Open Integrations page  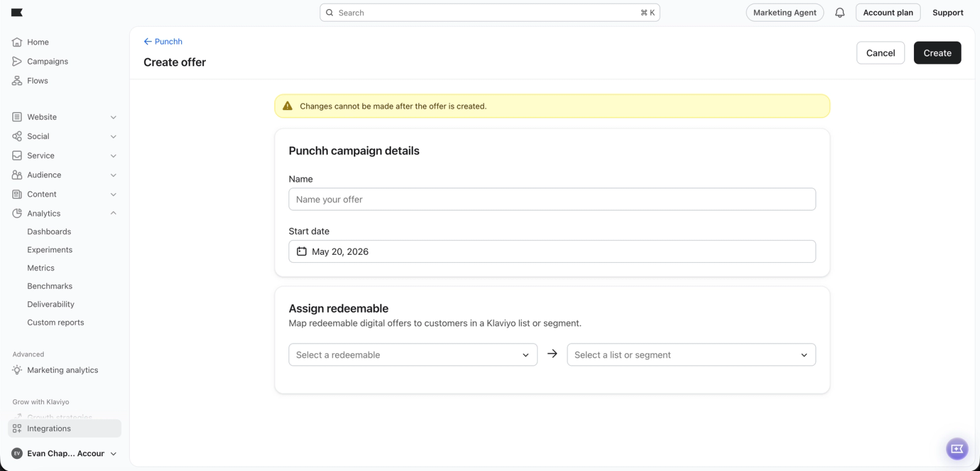(64, 429)
